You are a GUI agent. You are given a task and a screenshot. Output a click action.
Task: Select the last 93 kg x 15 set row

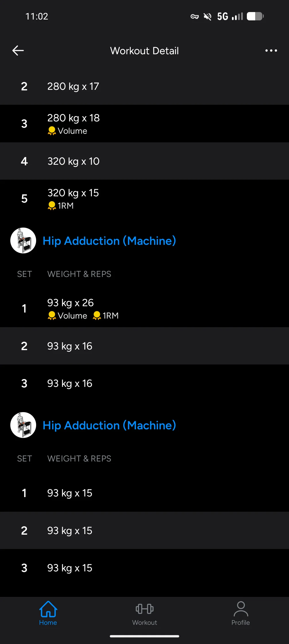(x=144, y=568)
